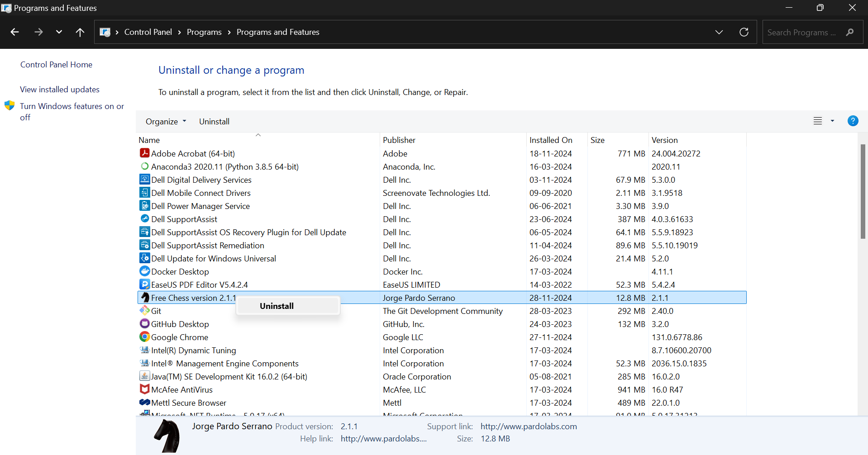Screen dimensions: 868x455
Task: Click Uninstall in the toolbar
Action: tap(214, 122)
